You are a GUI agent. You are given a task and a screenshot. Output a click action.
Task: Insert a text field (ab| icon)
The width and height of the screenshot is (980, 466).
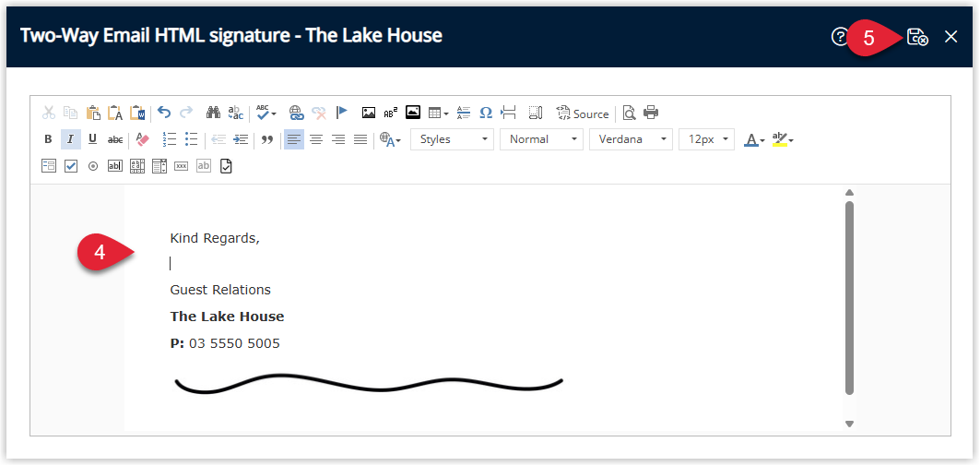[115, 166]
